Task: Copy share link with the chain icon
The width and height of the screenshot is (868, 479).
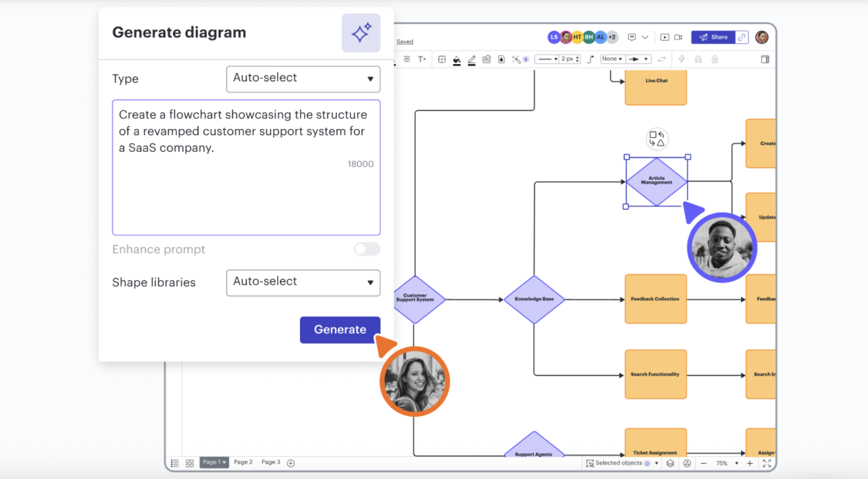Action: coord(742,37)
